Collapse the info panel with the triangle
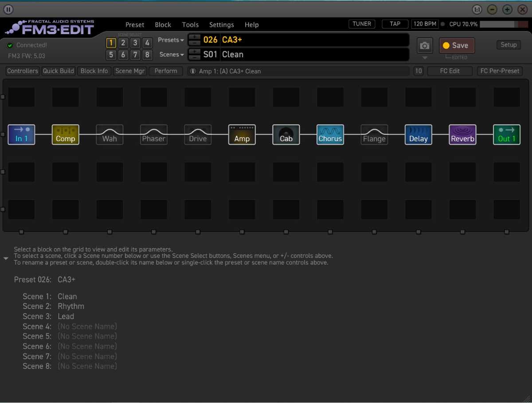This screenshot has height=403, width=532. pos(6,258)
